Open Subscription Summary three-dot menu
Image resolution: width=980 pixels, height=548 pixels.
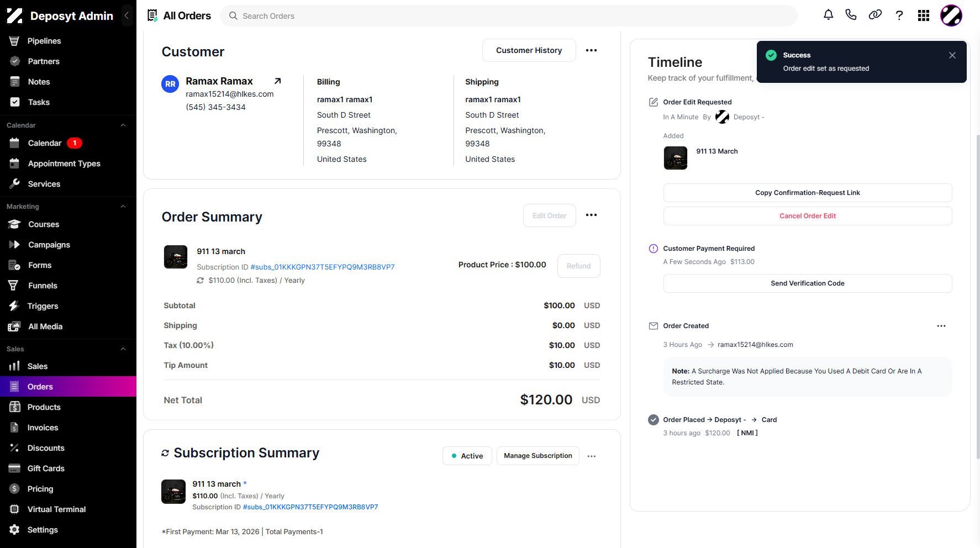pyautogui.click(x=592, y=456)
